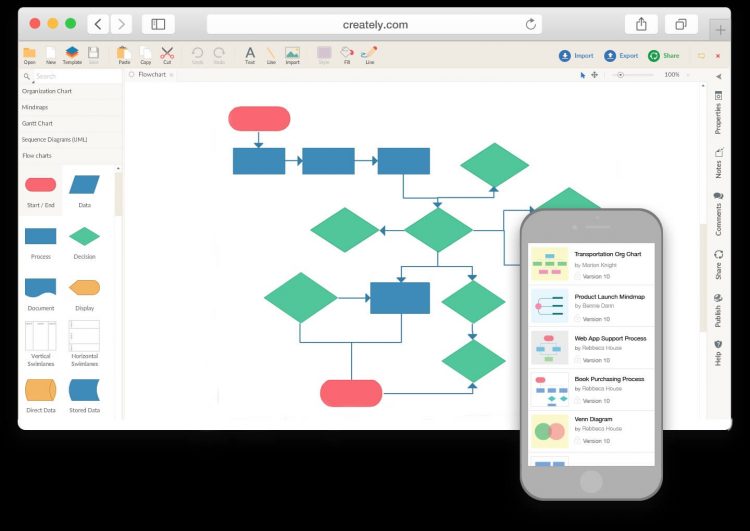Create a new document with New icon
Viewport: 750px width, 531px height.
(x=51, y=55)
